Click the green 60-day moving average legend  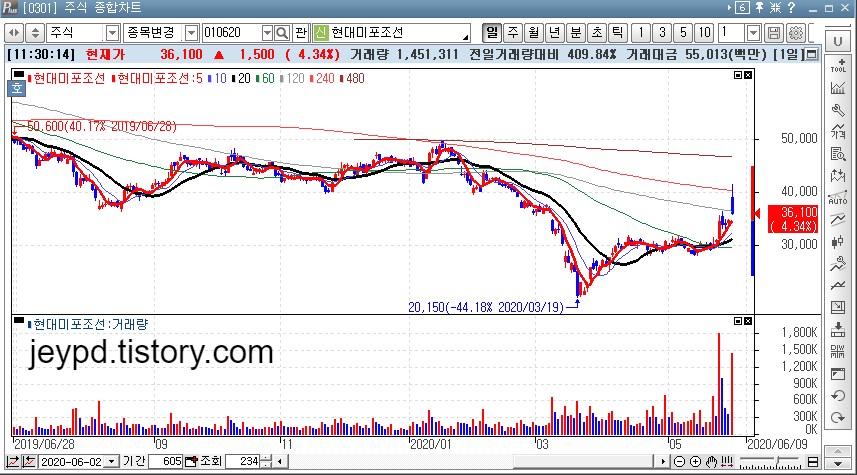coord(266,79)
